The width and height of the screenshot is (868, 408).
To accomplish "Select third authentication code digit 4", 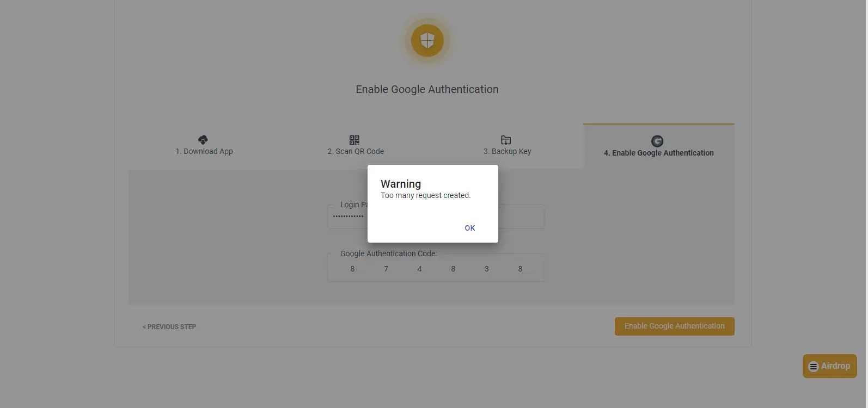I will click(x=419, y=269).
